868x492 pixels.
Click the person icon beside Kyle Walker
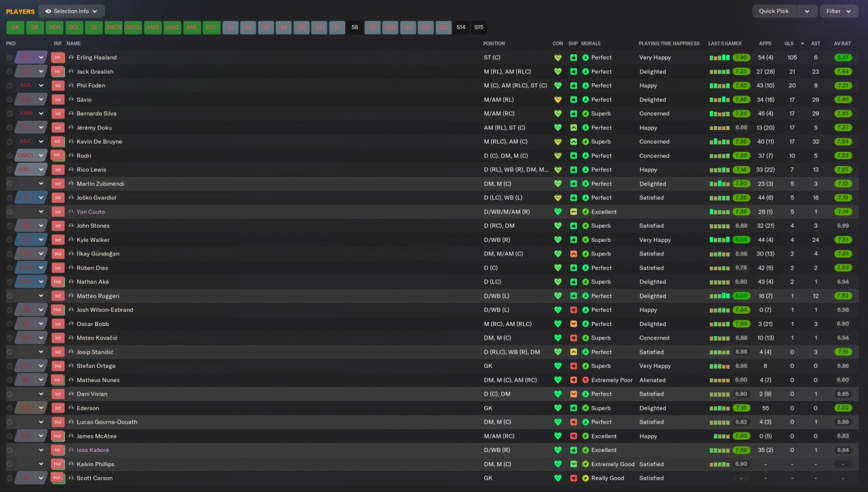71,240
